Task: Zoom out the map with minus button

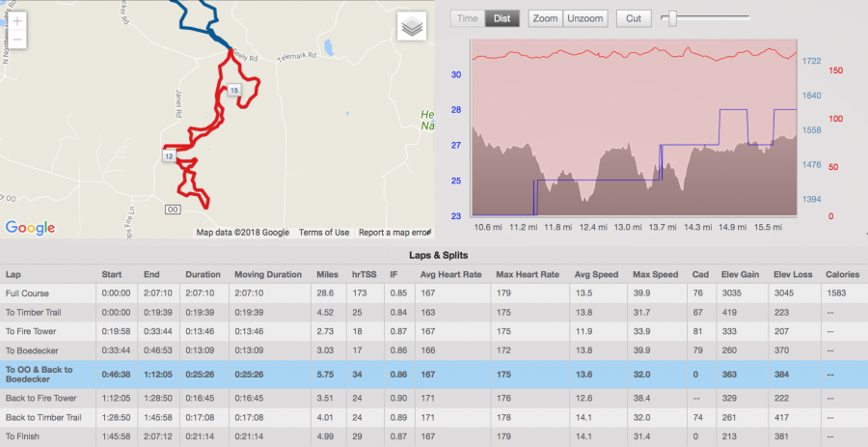Action: point(17,40)
